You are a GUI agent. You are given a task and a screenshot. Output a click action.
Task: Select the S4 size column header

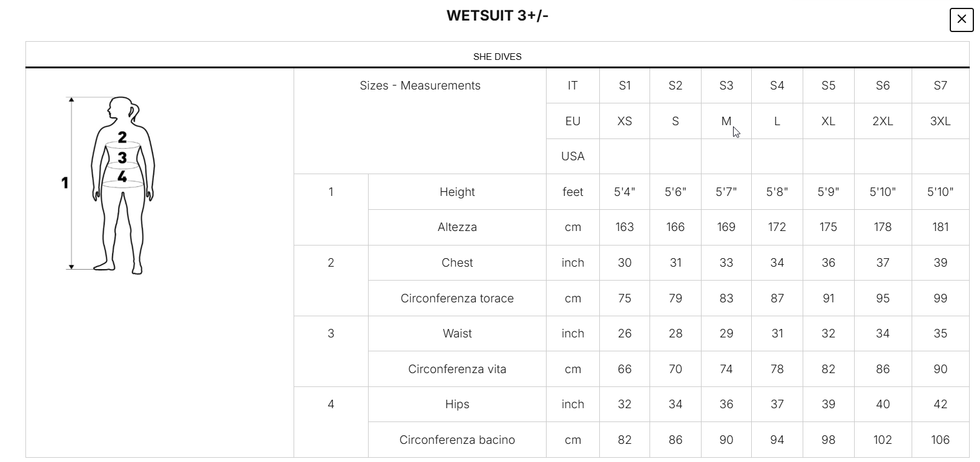click(x=777, y=86)
